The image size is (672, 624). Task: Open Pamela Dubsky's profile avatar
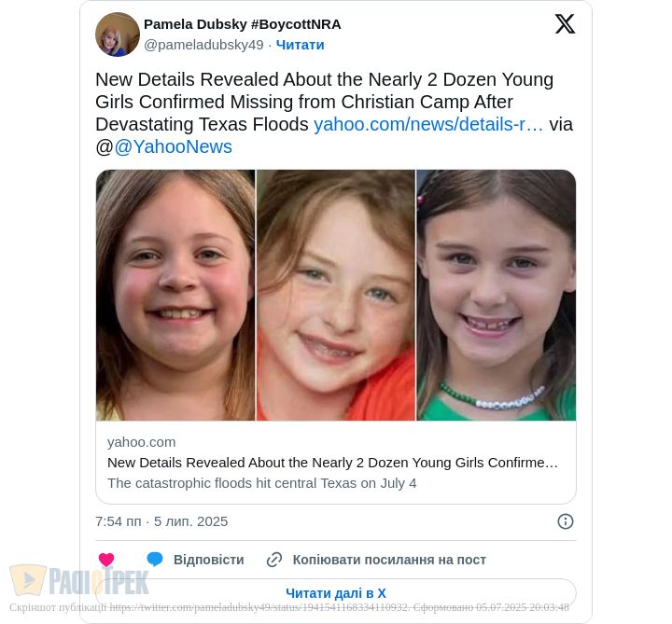[x=118, y=35]
